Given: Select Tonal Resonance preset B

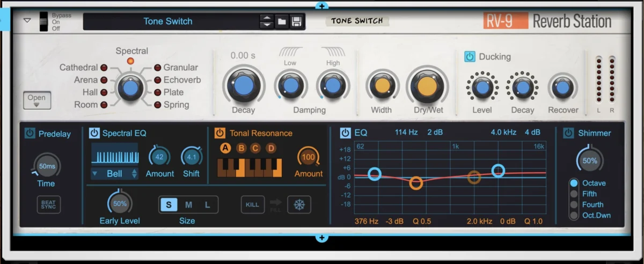Looking at the screenshot, I should (241, 148).
